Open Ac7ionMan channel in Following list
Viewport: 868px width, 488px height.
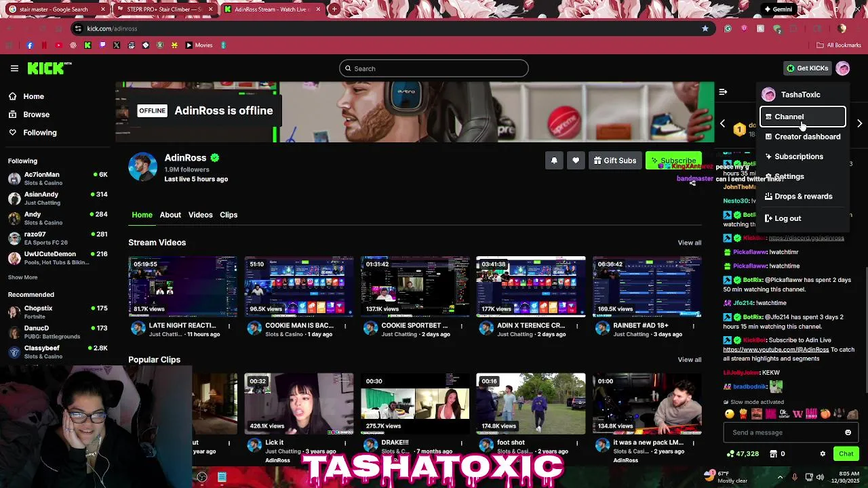click(58, 178)
